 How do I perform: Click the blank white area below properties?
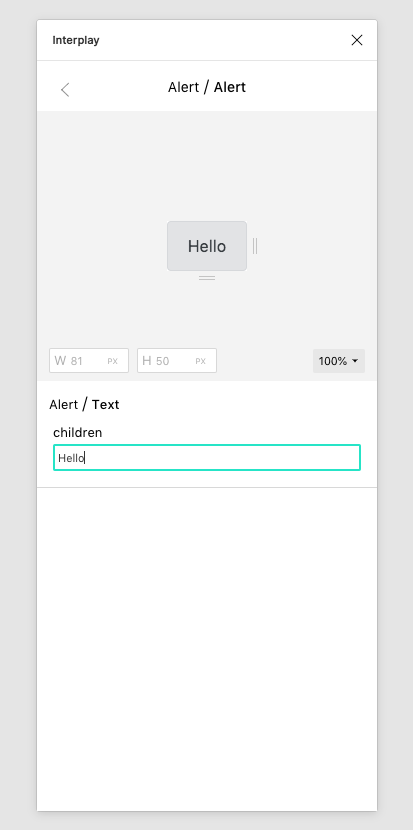[x=207, y=648]
